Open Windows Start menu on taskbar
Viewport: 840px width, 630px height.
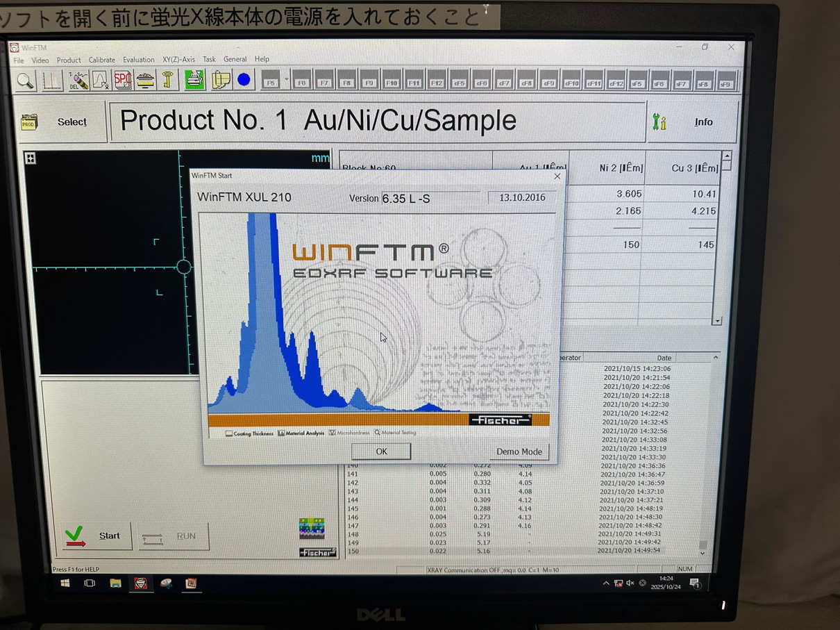point(65,583)
